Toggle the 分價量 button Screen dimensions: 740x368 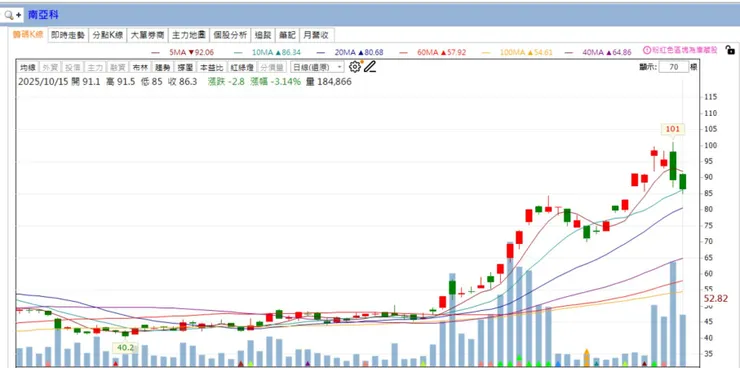[x=271, y=67]
